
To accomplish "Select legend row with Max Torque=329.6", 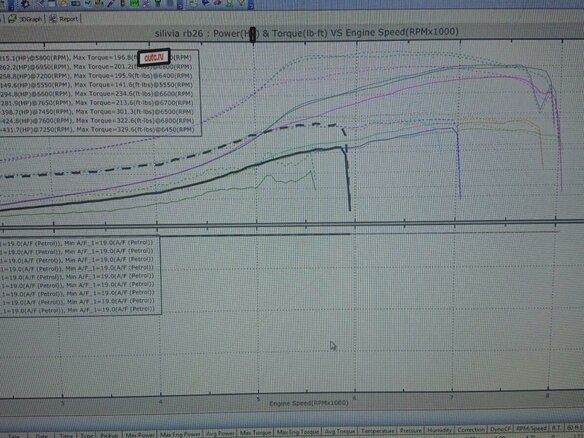I will pyautogui.click(x=97, y=130).
